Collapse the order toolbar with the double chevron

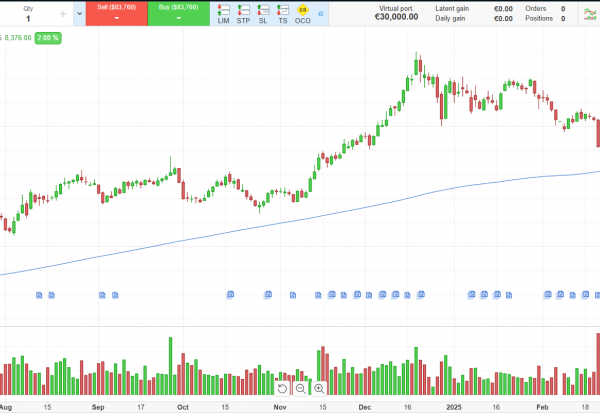pyautogui.click(x=322, y=14)
